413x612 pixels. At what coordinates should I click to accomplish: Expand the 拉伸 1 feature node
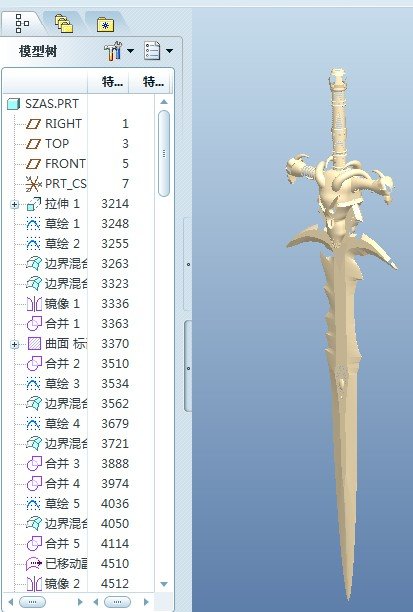coord(14,204)
